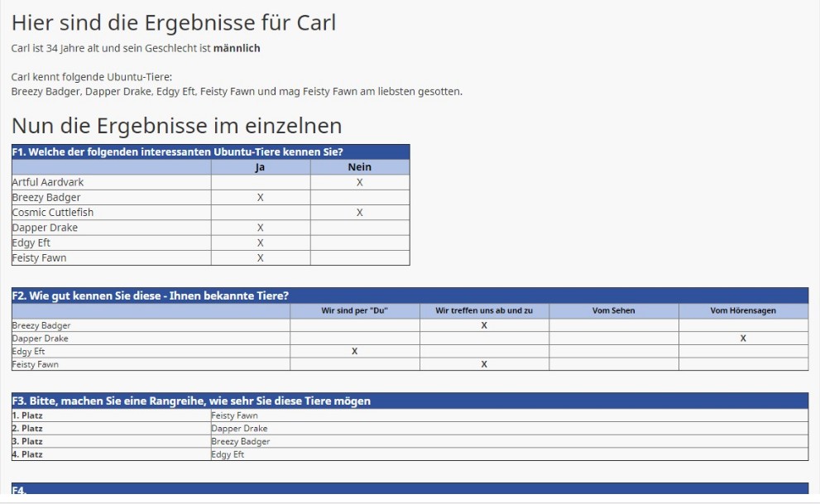Click the sentence ending "am liebsten gesotten."
This screenshot has width=820, height=504.
pos(237,92)
